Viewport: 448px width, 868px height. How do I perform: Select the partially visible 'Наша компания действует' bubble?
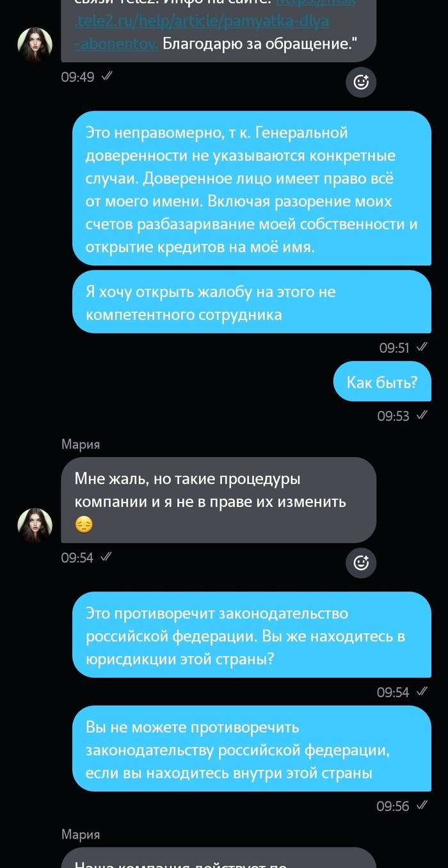tap(218, 858)
